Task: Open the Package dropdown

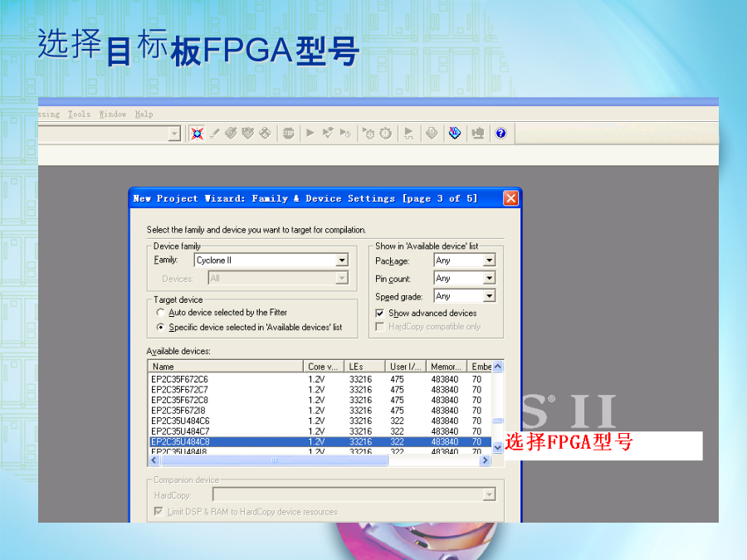Action: pos(489,261)
